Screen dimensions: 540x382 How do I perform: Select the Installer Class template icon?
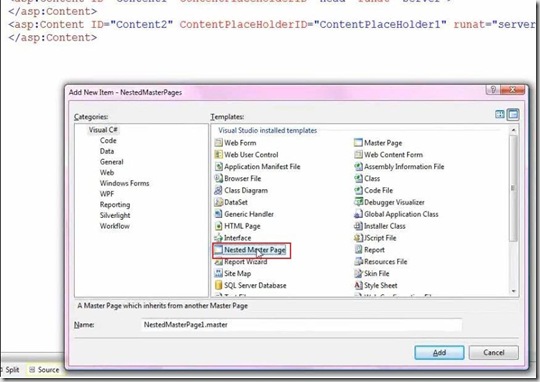click(358, 226)
